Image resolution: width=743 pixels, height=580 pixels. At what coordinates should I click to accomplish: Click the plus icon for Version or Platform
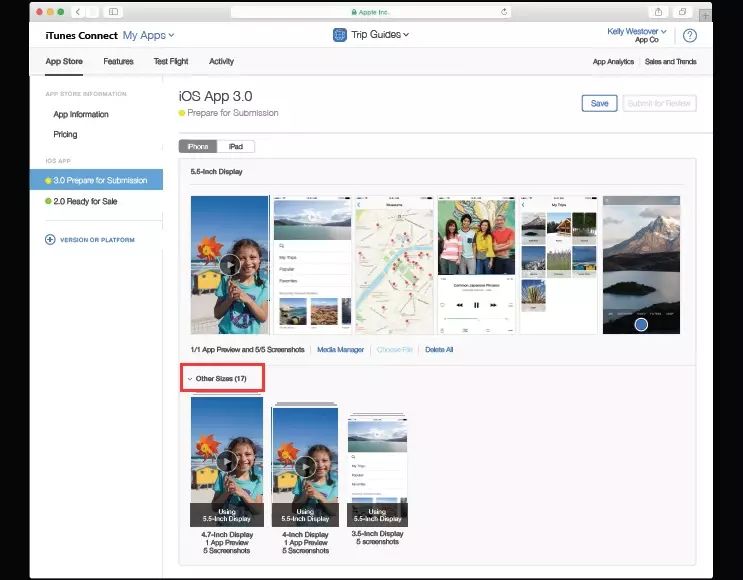pos(50,240)
